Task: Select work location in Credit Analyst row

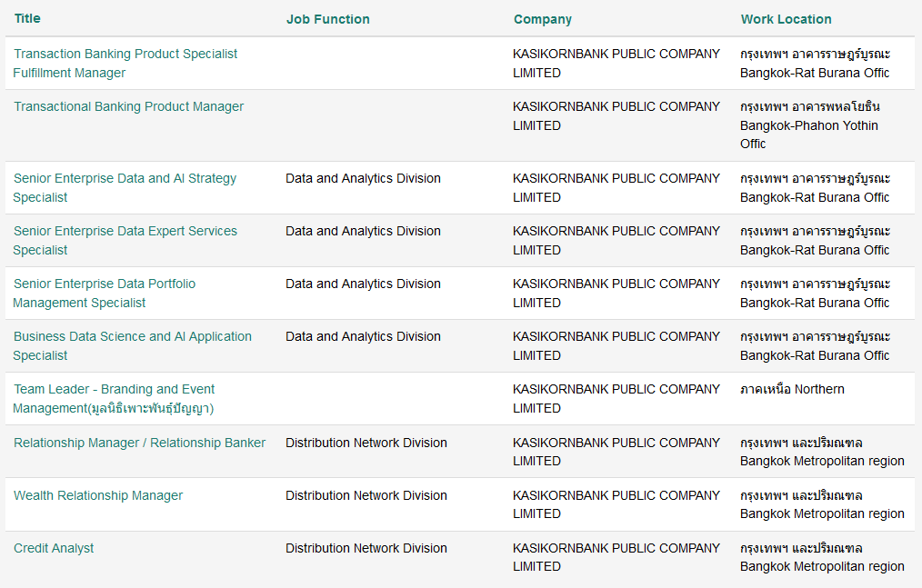Action: pos(822,557)
